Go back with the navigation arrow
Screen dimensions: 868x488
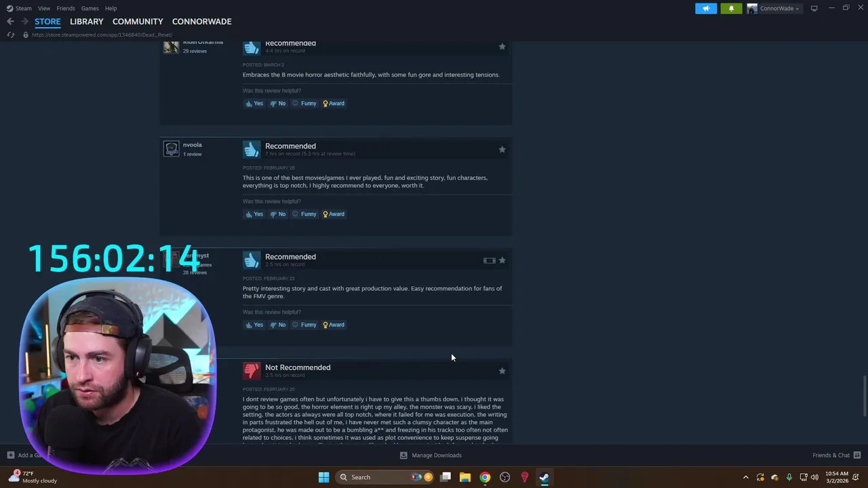pos(10,22)
